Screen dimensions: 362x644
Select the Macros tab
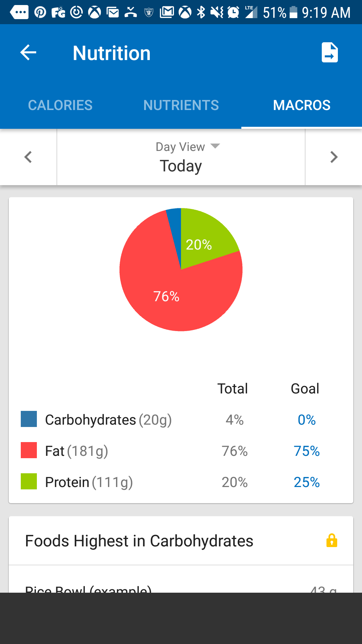click(x=302, y=105)
